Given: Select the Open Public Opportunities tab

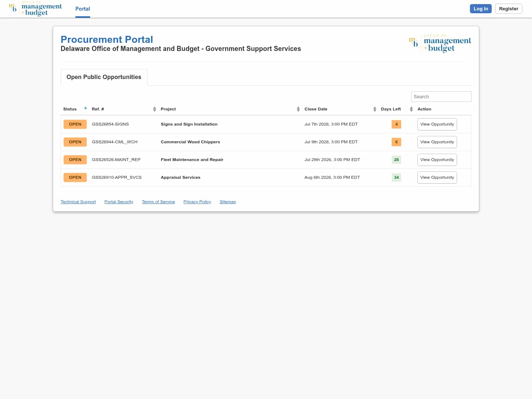Looking at the screenshot, I should tap(104, 77).
